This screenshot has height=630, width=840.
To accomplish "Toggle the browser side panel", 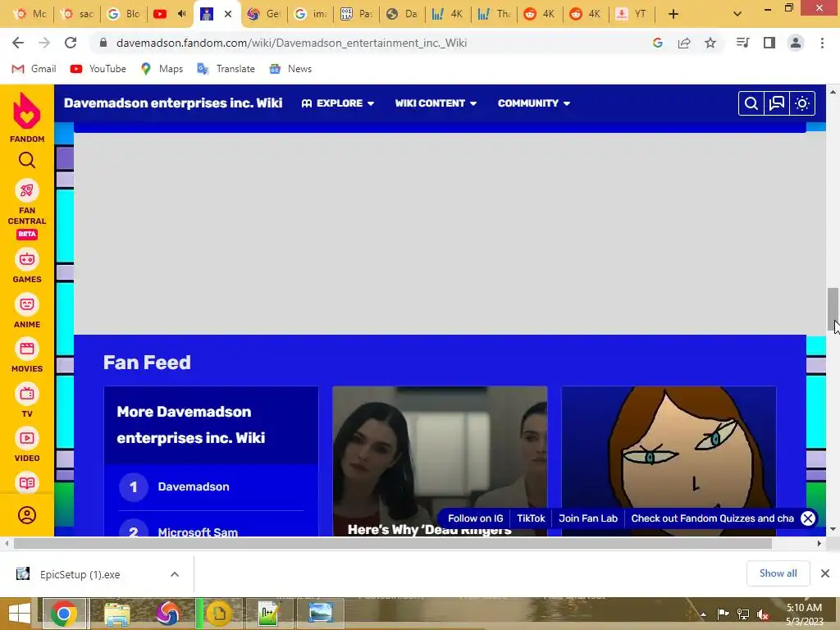I will pyautogui.click(x=769, y=43).
